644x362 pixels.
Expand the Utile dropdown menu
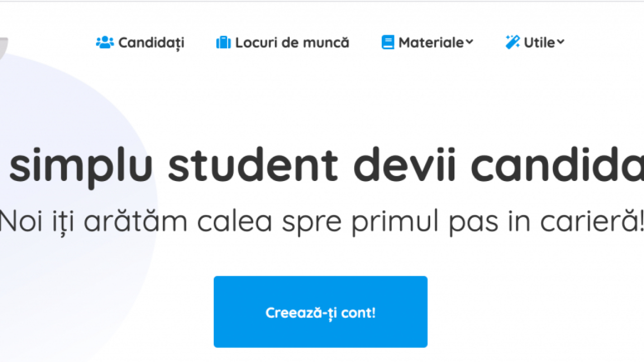pyautogui.click(x=560, y=43)
